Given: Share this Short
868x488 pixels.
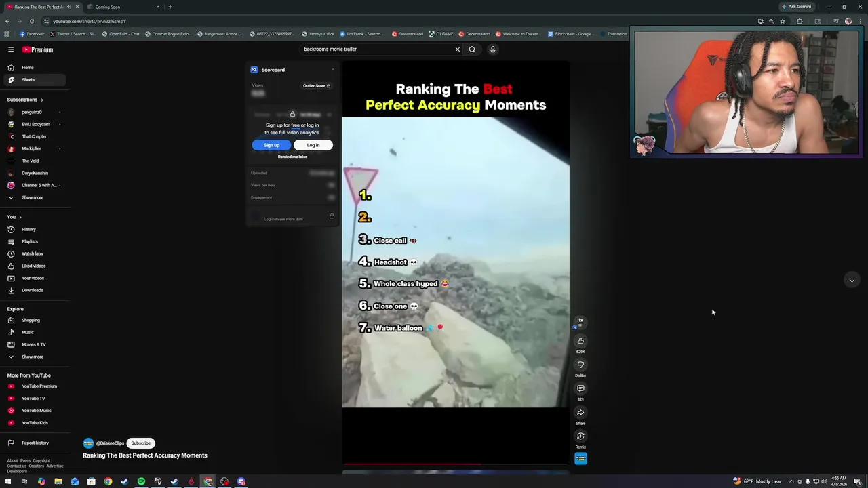Looking at the screenshot, I should (x=580, y=412).
